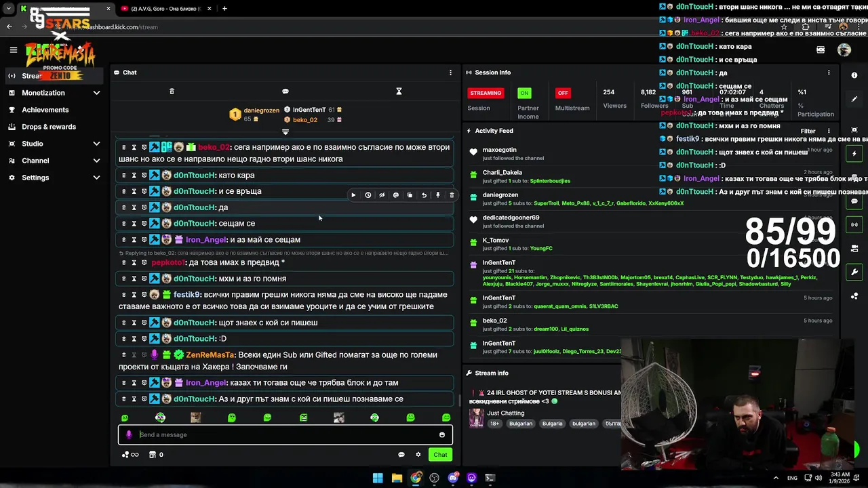Click the play icon in message hover toolbar

tap(353, 195)
